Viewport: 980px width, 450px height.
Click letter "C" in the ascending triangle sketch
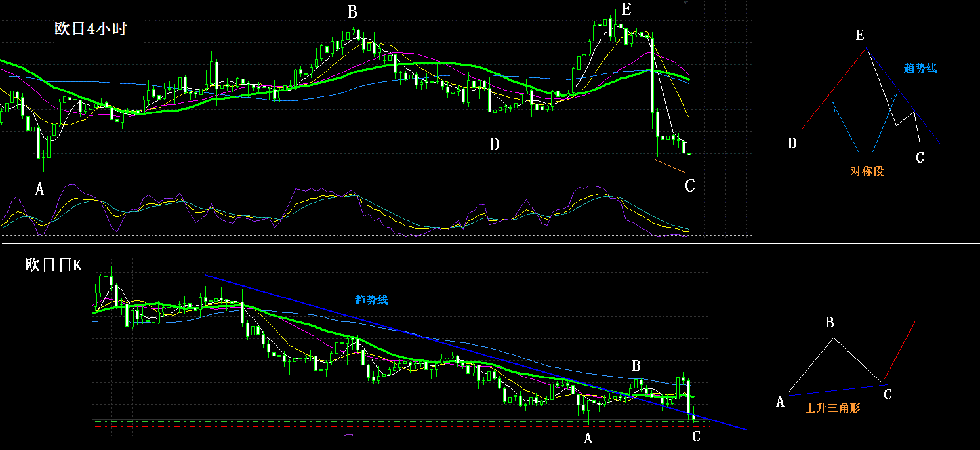pyautogui.click(x=888, y=394)
